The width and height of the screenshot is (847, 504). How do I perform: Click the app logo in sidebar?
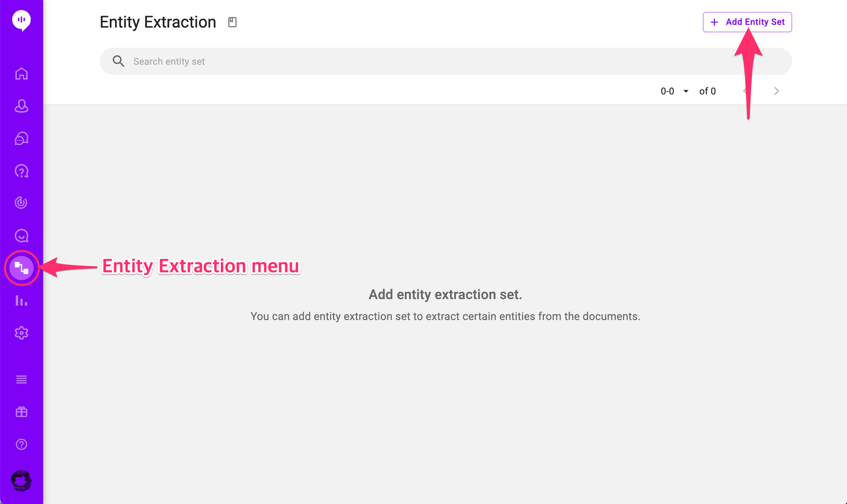pos(21,20)
